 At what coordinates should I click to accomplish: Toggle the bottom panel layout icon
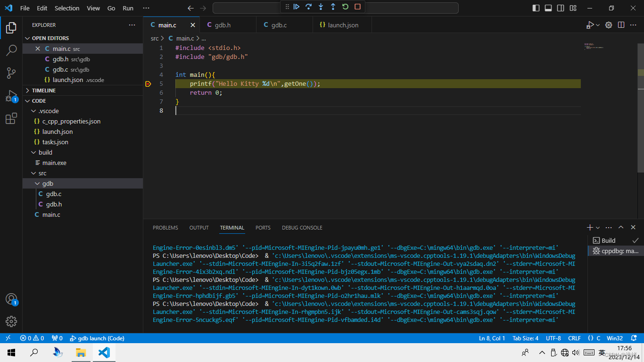pyautogui.click(x=548, y=8)
